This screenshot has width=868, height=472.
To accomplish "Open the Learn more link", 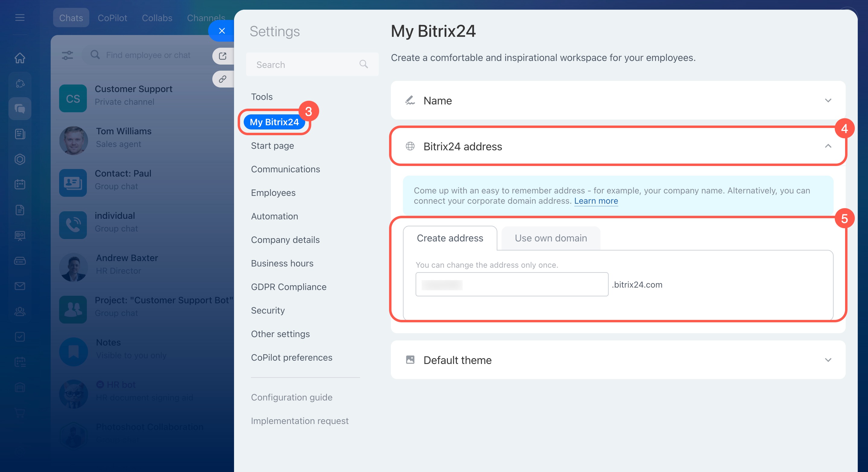I will click(596, 201).
